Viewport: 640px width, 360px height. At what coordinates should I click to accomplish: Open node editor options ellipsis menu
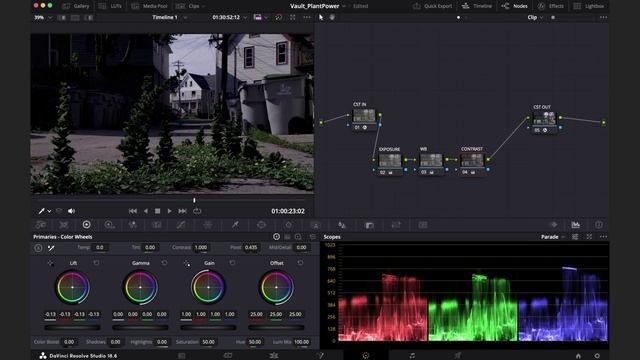603,18
